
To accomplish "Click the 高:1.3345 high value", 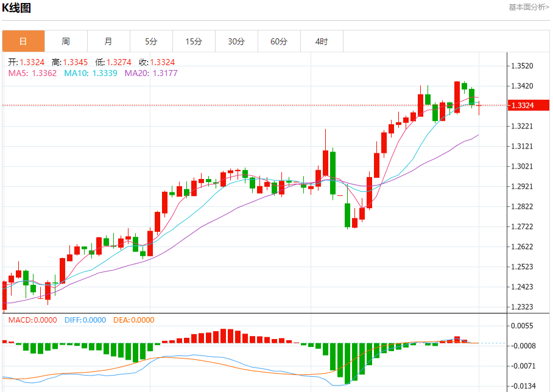I will pos(70,63).
